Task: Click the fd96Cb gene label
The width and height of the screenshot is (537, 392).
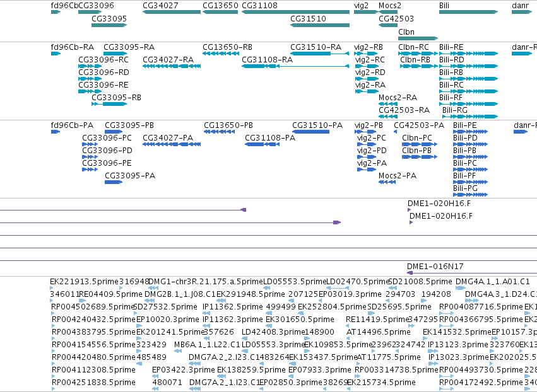Action: pos(64,6)
